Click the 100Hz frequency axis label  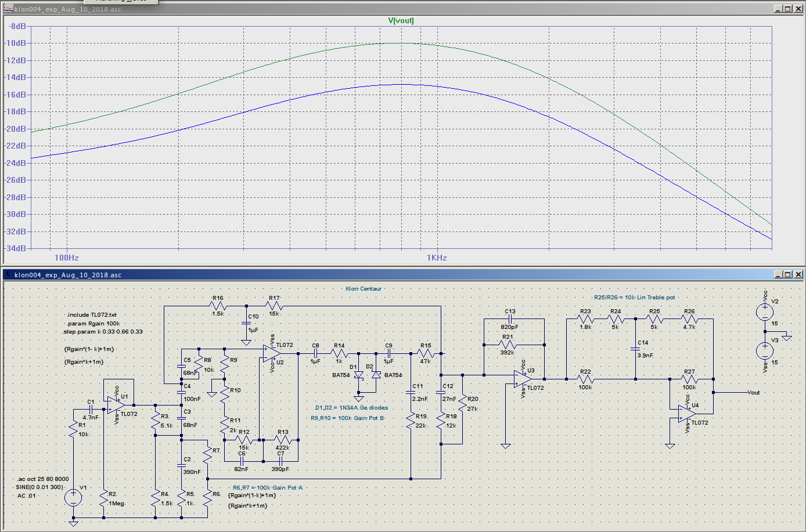66,258
